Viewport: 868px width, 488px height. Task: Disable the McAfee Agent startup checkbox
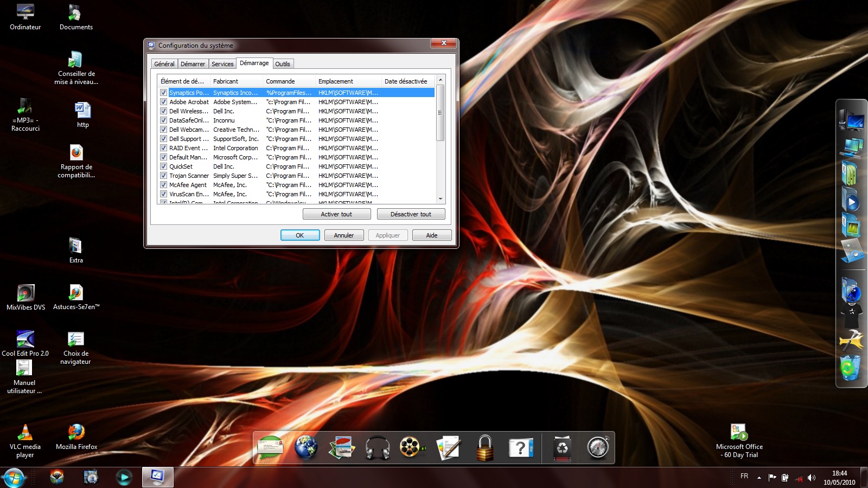pos(163,185)
